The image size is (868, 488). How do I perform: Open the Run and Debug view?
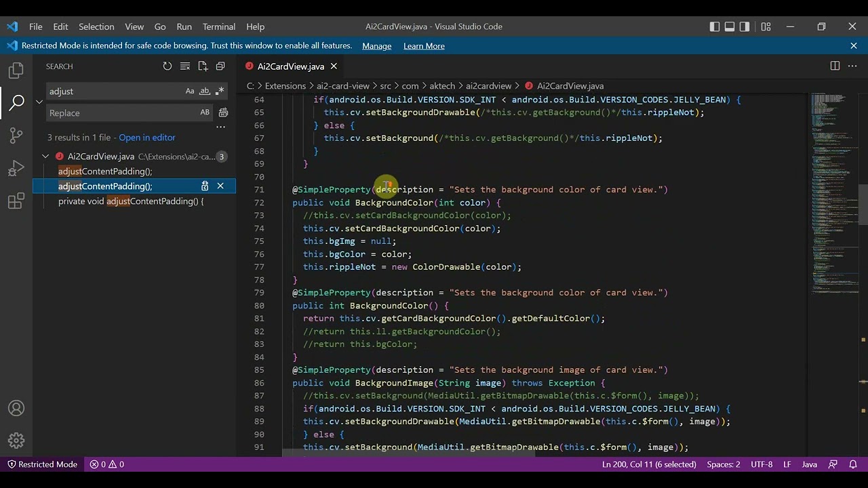16,167
